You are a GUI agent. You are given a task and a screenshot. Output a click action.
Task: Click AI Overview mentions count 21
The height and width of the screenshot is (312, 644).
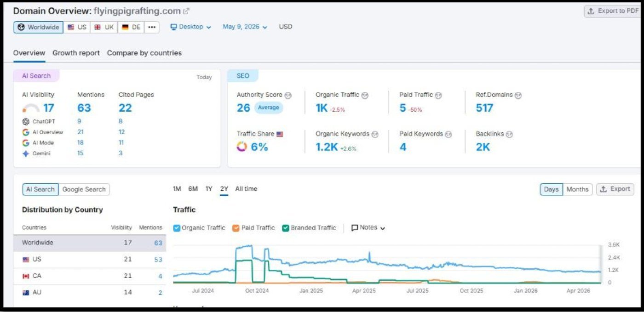(80, 132)
